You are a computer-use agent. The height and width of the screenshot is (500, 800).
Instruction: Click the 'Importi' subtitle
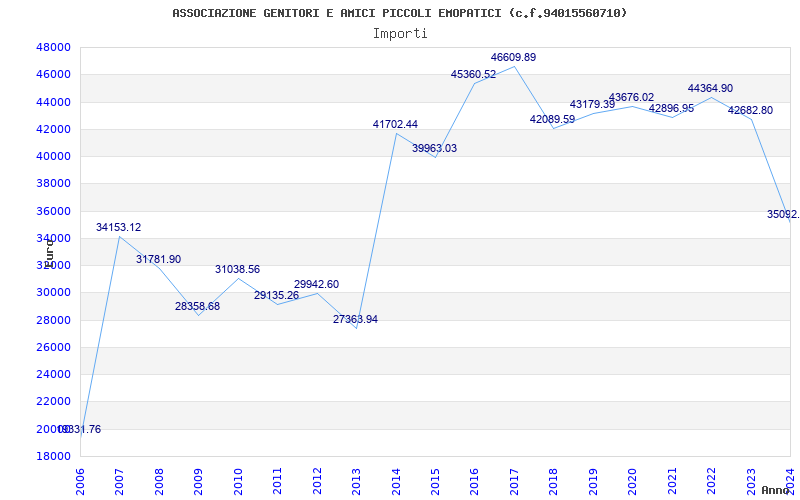[400, 34]
